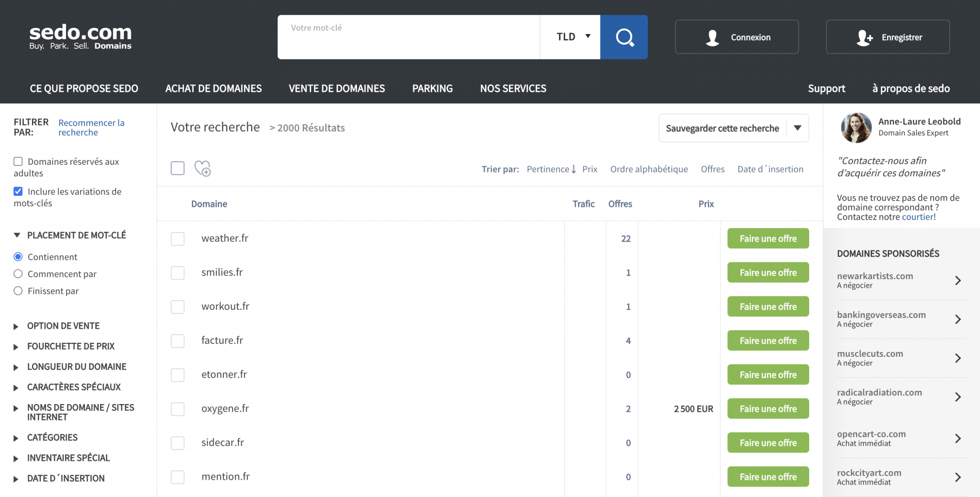Viewport: 980px width, 497px height.
Task: Open Nos services menu
Action: (513, 89)
